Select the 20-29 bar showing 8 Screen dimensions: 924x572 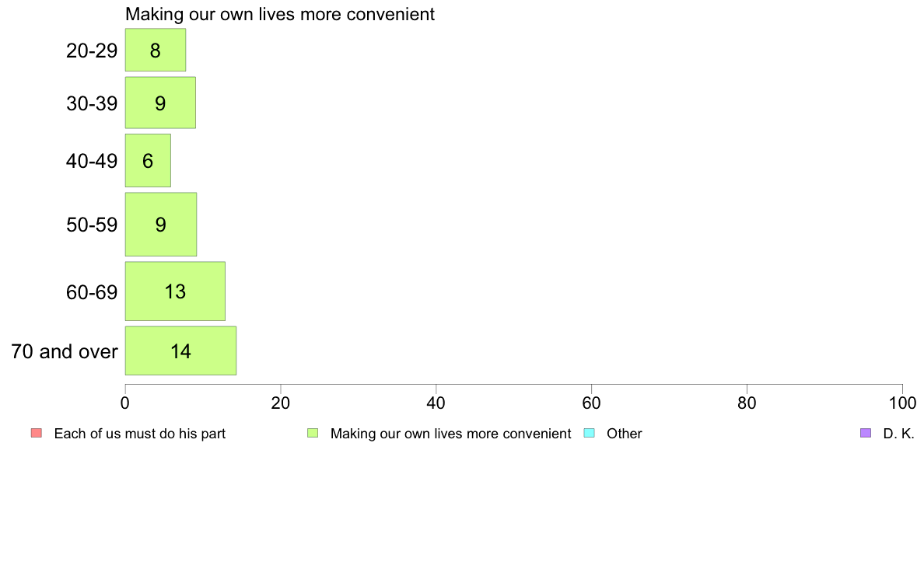point(156,50)
